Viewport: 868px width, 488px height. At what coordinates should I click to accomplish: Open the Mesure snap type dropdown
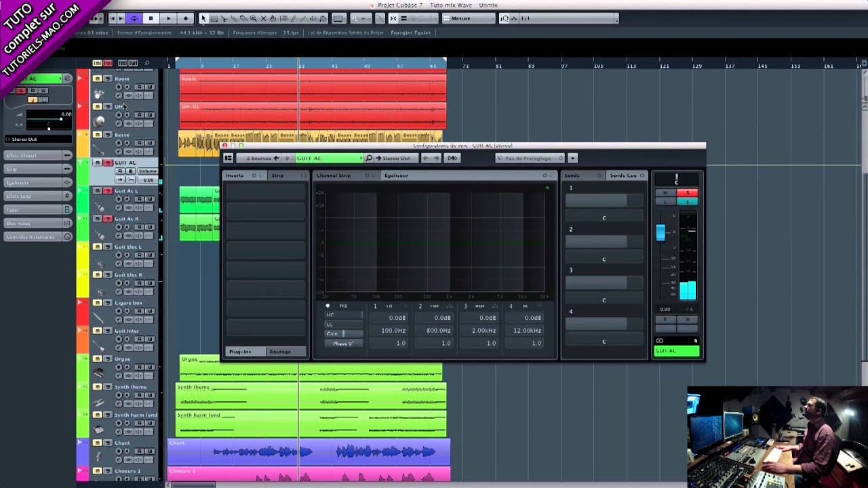coord(470,18)
